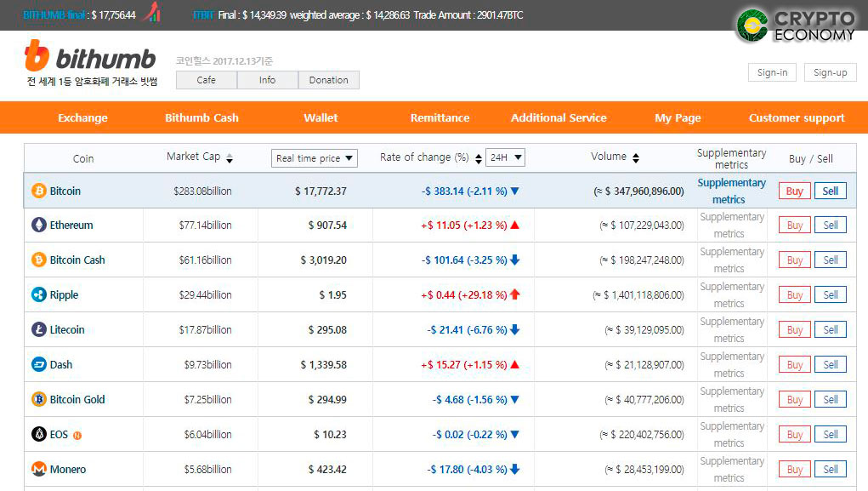Open the Customer support menu
The width and height of the screenshot is (868, 491).
[x=797, y=117]
